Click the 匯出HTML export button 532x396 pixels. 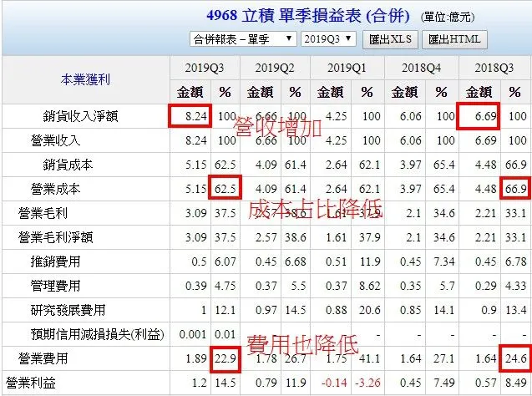point(454,39)
